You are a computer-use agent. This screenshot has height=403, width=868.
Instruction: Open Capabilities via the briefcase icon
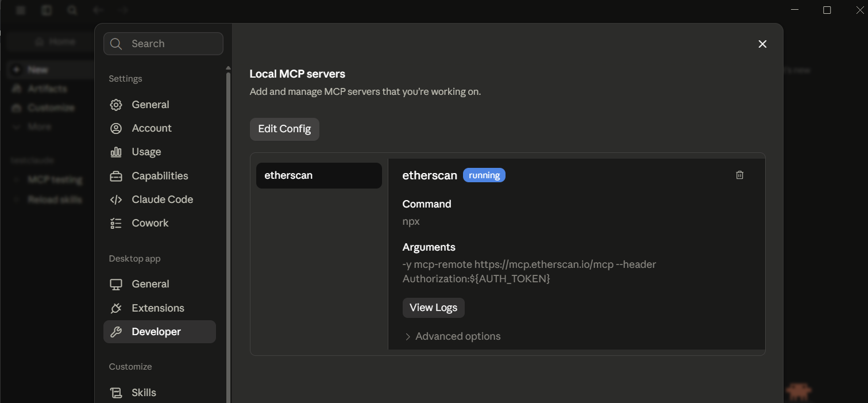[116, 176]
